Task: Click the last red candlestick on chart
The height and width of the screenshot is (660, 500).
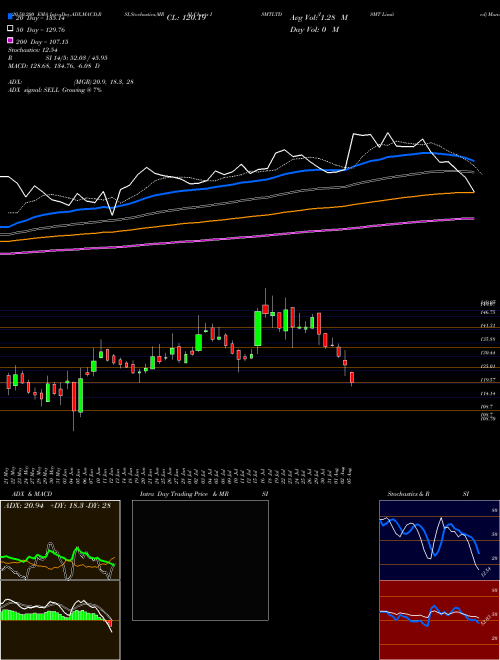Action: 352,377
